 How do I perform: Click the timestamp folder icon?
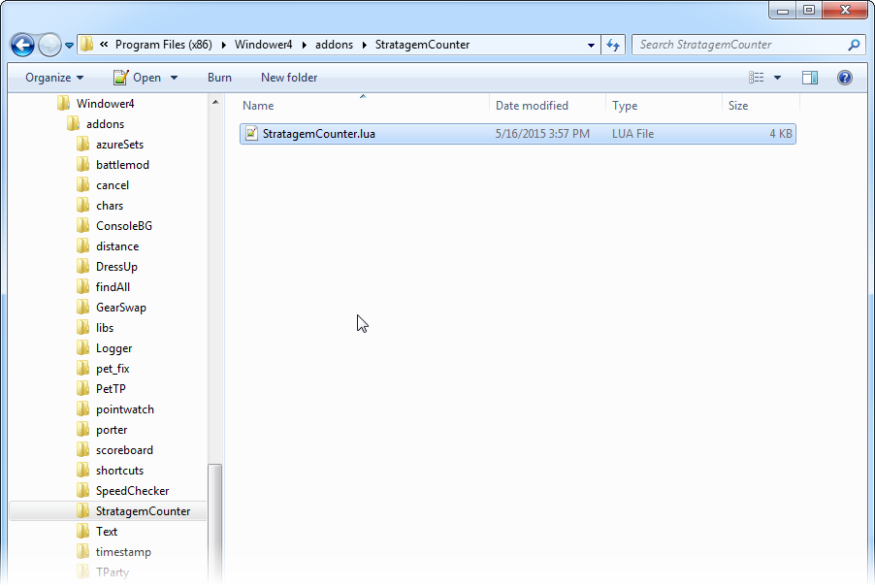[x=82, y=552]
